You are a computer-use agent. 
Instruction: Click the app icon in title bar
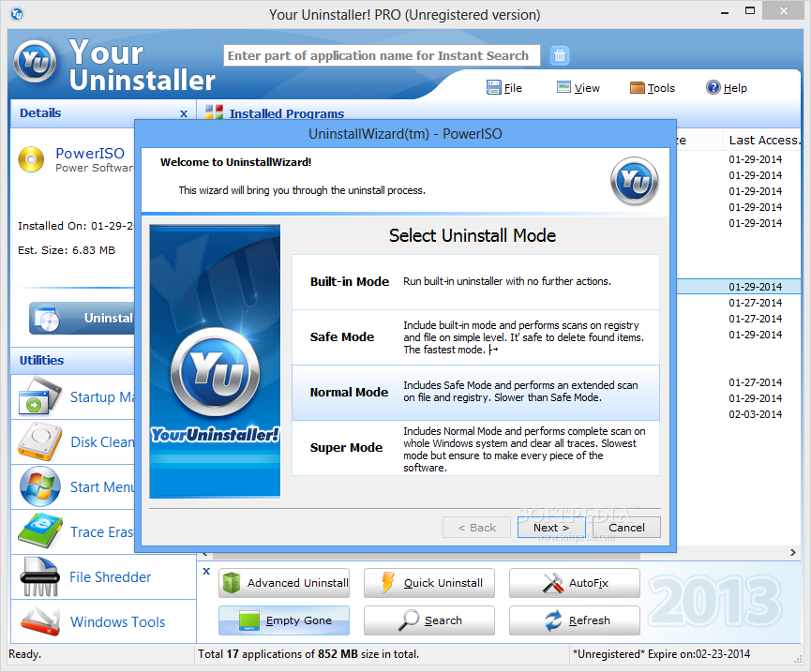[x=17, y=14]
